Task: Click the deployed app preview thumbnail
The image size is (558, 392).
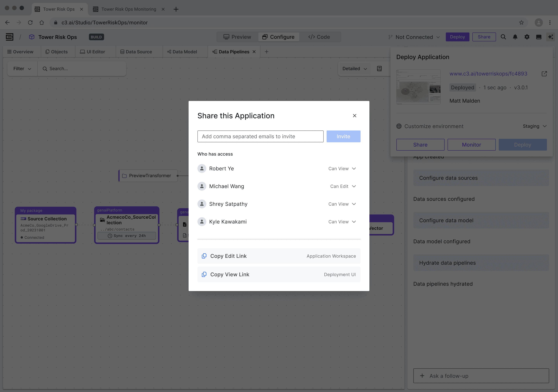Action: 418,87
